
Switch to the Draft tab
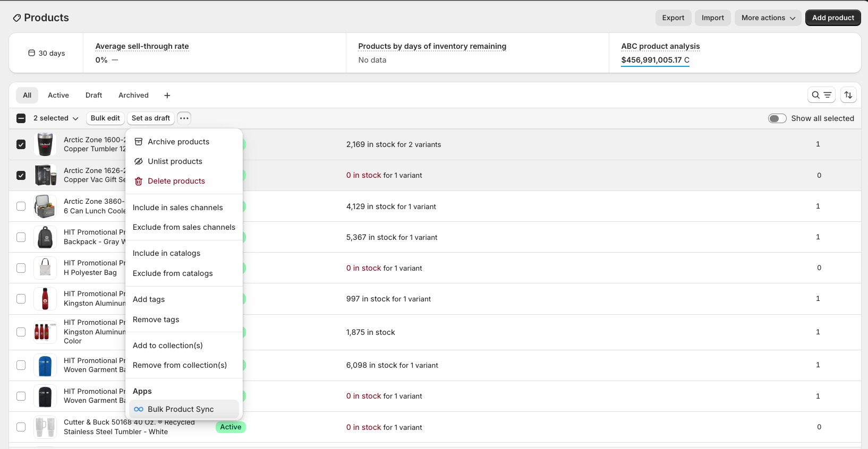[93, 96]
